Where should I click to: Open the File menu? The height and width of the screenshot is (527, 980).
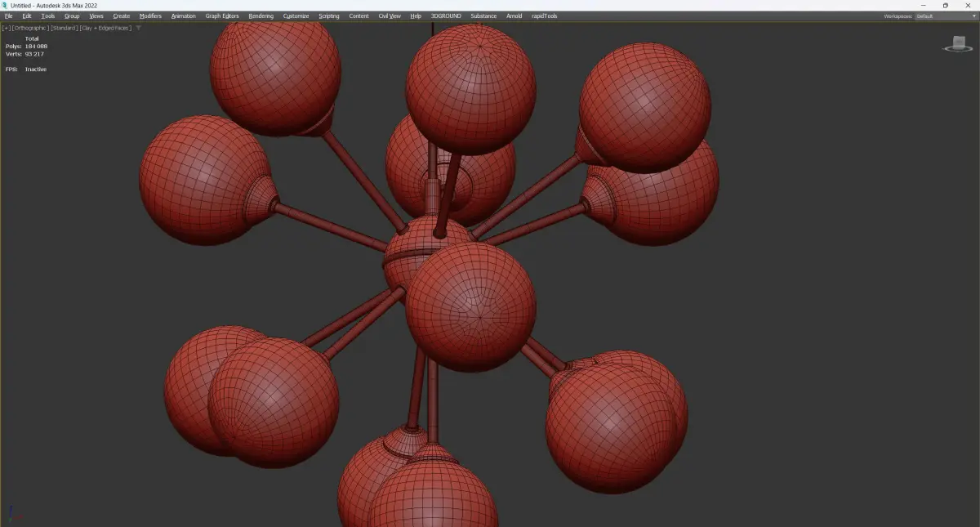(x=8, y=16)
